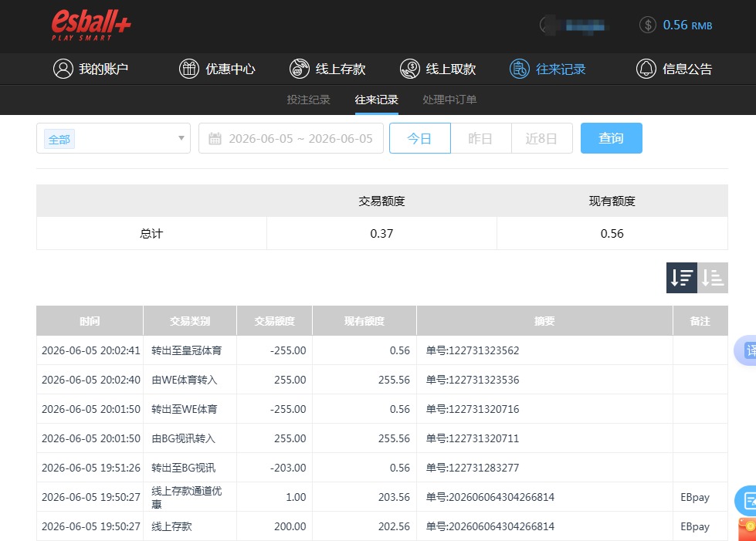Click order number 单号:122731323562

pyautogui.click(x=473, y=350)
